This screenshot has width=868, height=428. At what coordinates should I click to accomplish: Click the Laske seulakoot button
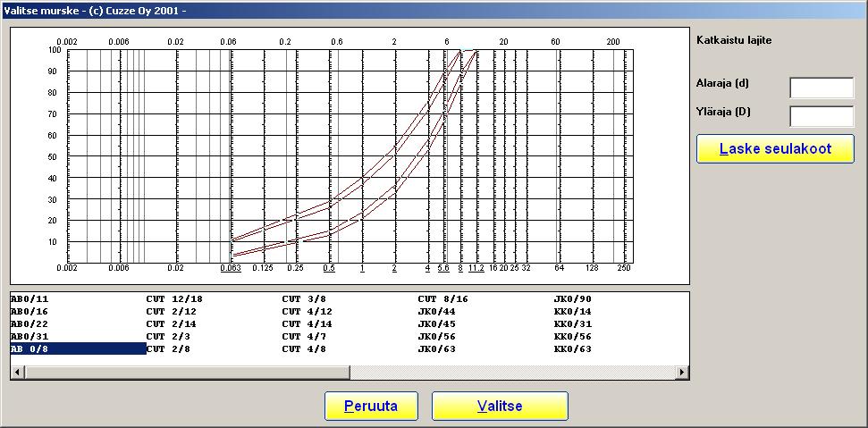[775, 148]
